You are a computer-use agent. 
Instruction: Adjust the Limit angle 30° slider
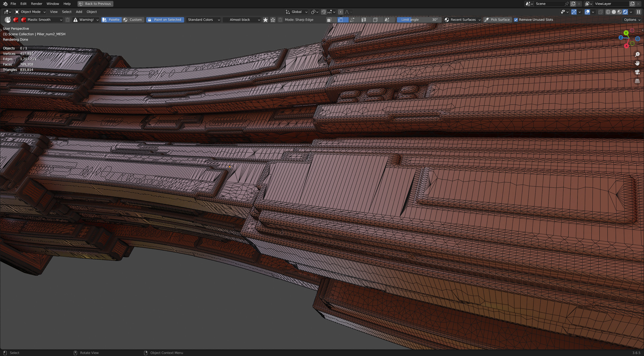click(419, 20)
